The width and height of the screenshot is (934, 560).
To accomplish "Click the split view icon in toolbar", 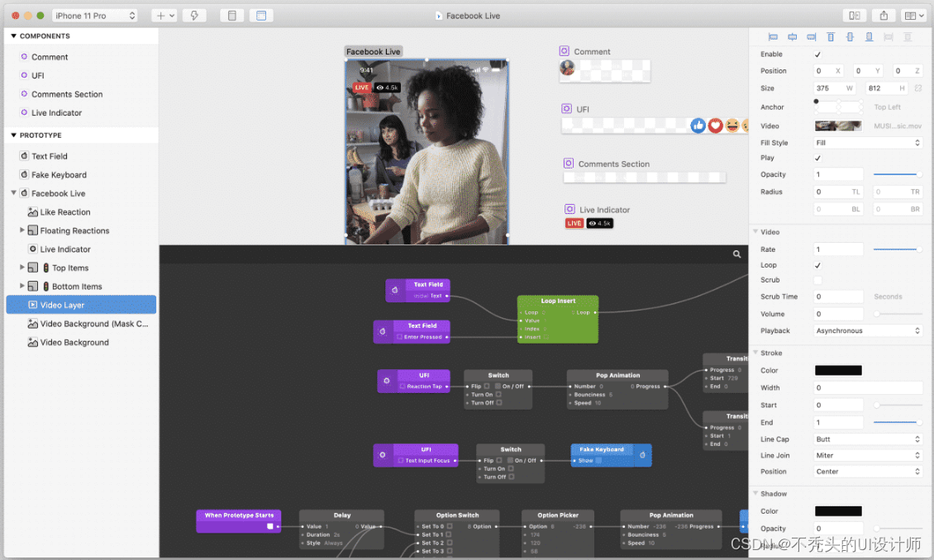I will [854, 16].
